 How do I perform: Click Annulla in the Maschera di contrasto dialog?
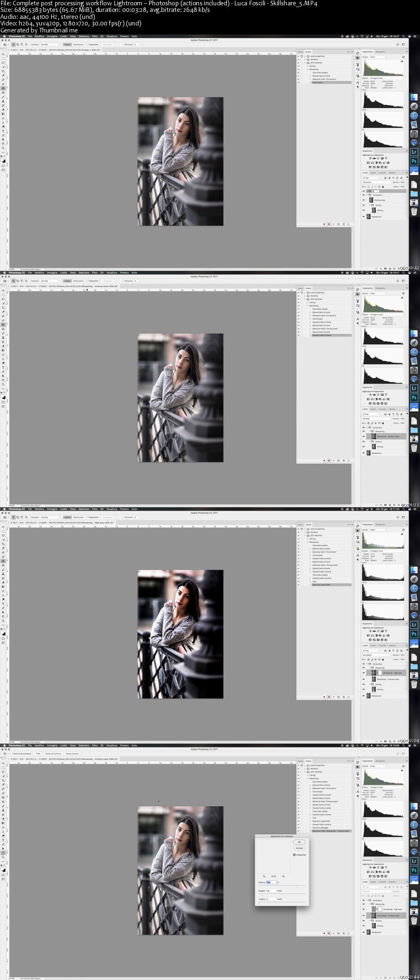pyautogui.click(x=299, y=848)
